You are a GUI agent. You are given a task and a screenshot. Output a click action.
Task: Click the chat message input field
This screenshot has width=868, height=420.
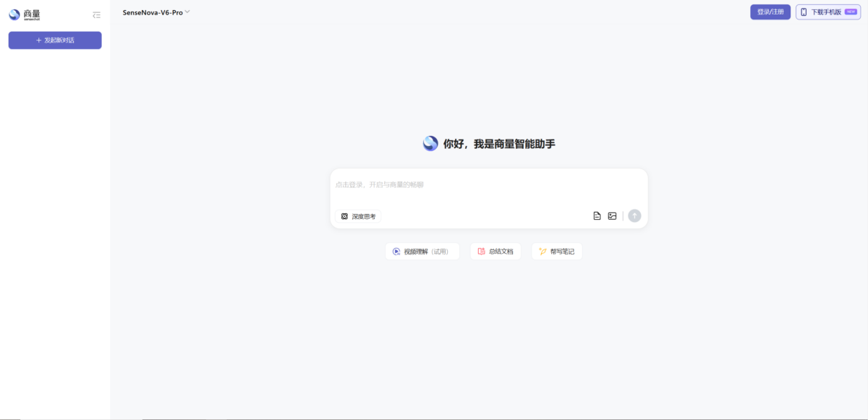click(x=488, y=186)
